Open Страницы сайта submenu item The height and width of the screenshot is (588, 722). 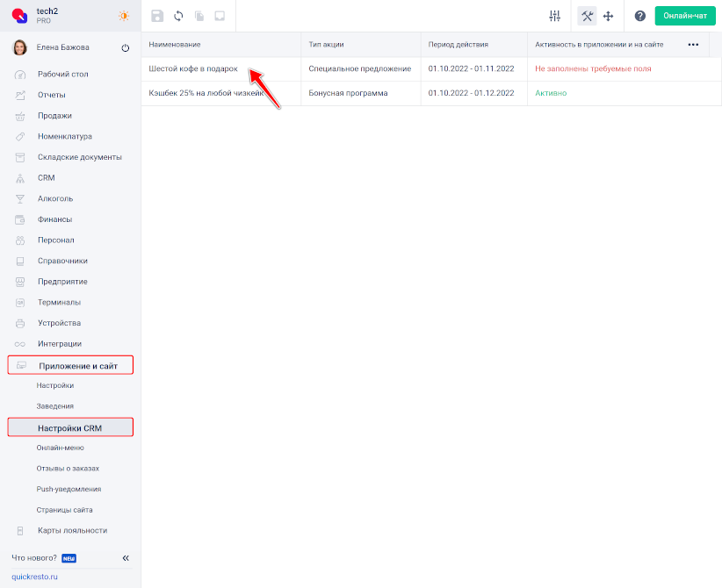(64, 510)
